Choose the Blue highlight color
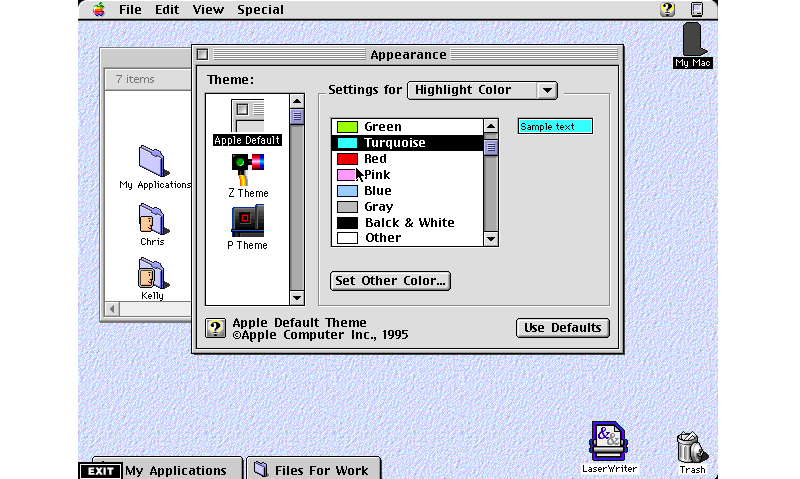The image size is (800, 479). 407,191
